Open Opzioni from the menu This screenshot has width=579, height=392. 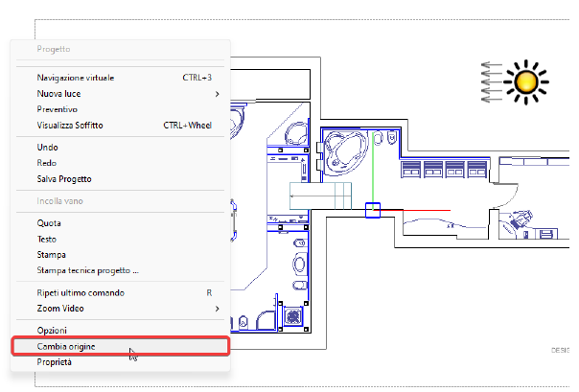pyautogui.click(x=121, y=331)
